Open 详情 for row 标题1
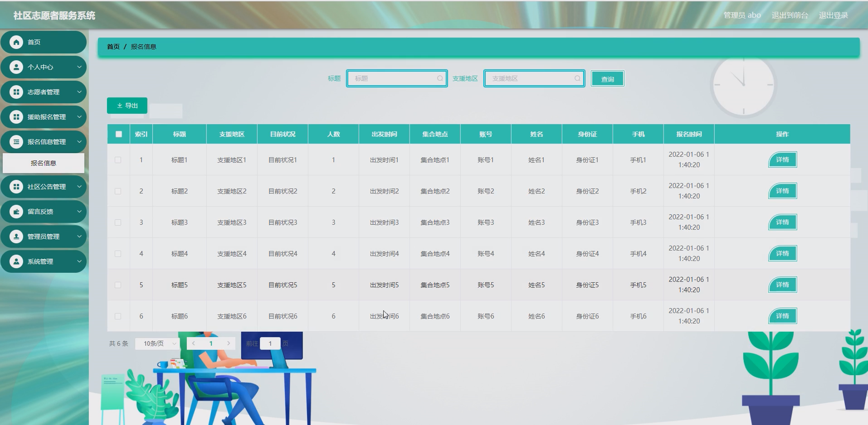The image size is (868, 425). pos(782,159)
